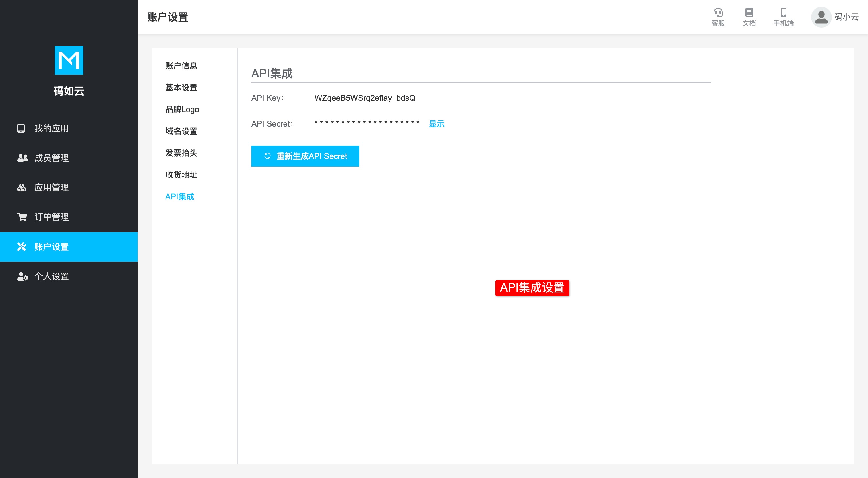Click the API集成 section heading

[x=272, y=73]
